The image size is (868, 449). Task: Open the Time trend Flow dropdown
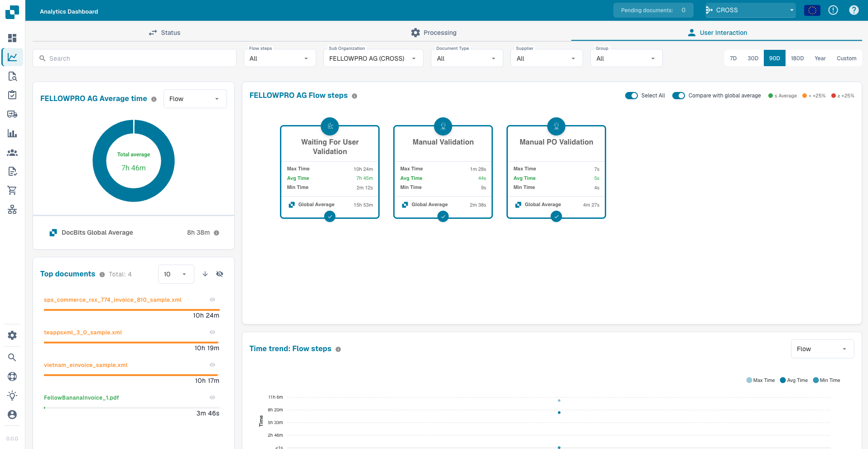point(822,349)
